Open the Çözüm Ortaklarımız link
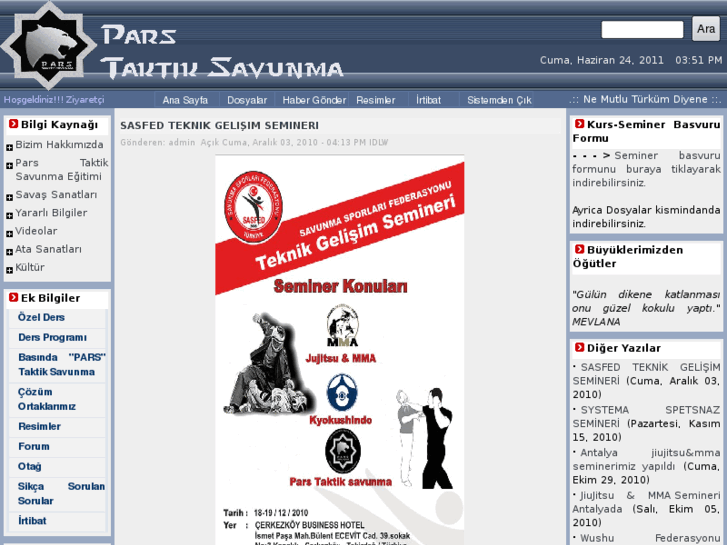The height and width of the screenshot is (545, 727). click(47, 399)
